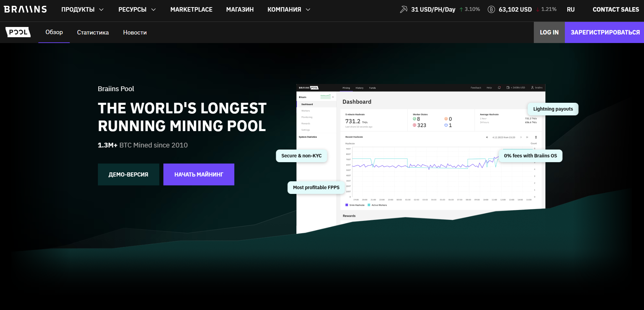Screen dimensions: 644x310
Task: Click the Pool logo badge
Action: 18,32
